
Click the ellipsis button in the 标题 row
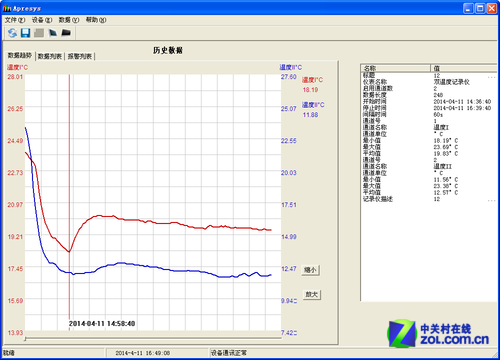click(x=492, y=77)
